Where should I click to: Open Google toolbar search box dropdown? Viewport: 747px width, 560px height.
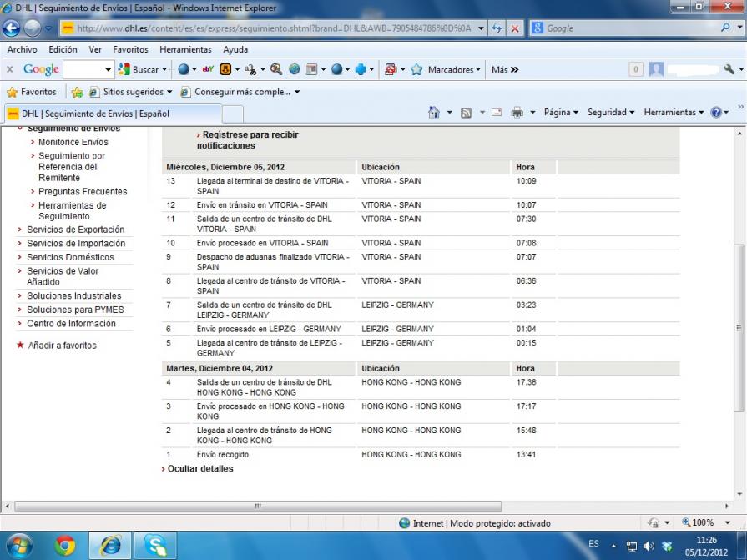pos(109,69)
